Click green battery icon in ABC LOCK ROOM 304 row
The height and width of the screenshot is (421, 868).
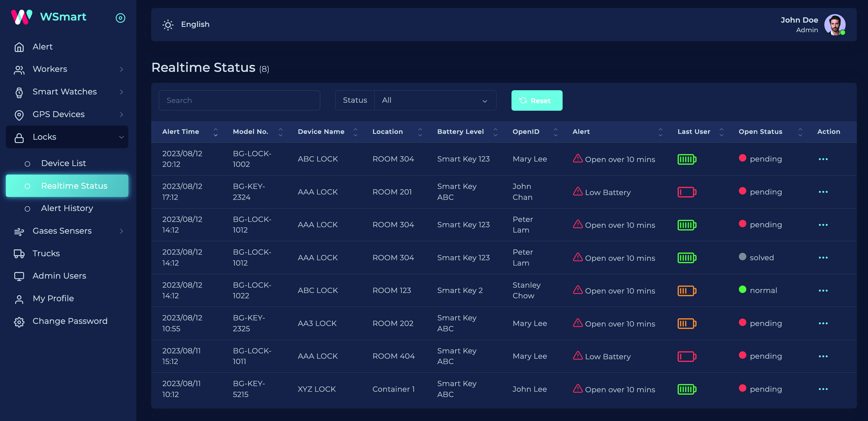tap(687, 159)
